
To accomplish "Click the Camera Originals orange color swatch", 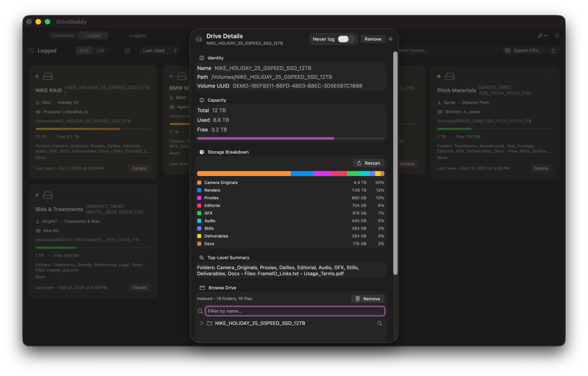I will [x=199, y=182].
